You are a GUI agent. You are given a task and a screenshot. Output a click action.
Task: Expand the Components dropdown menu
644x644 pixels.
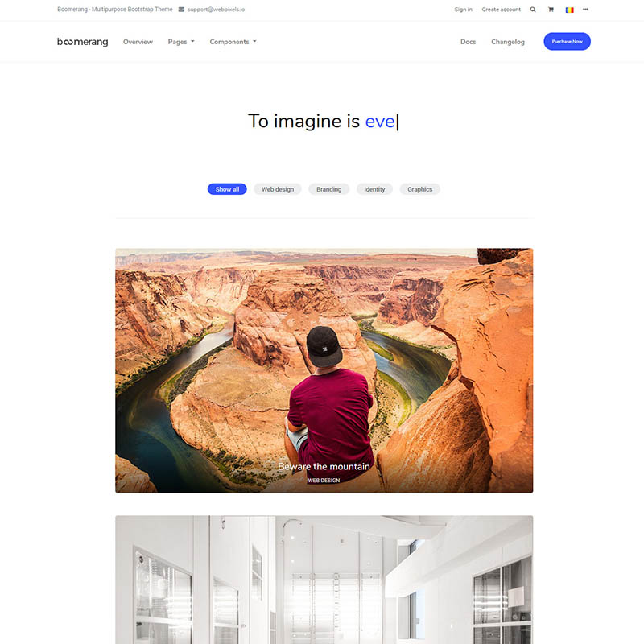coord(233,42)
